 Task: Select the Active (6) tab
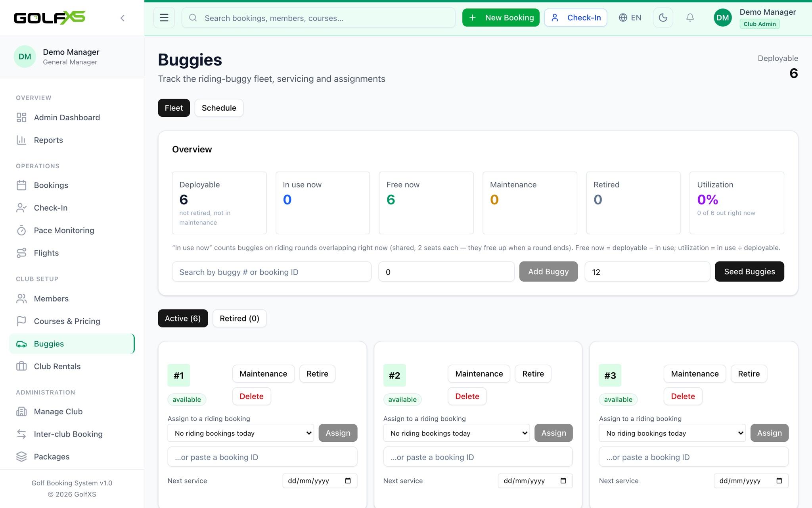[183, 318]
